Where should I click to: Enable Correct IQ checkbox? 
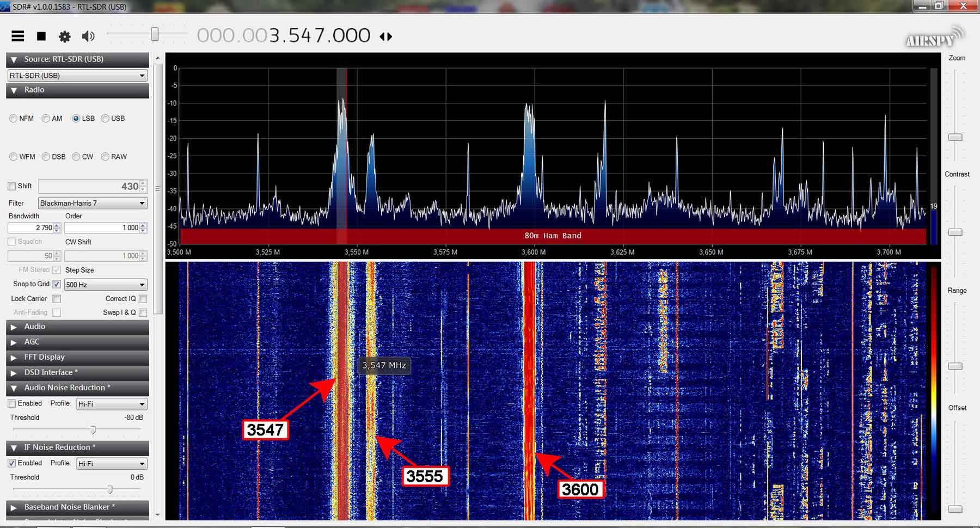(143, 299)
